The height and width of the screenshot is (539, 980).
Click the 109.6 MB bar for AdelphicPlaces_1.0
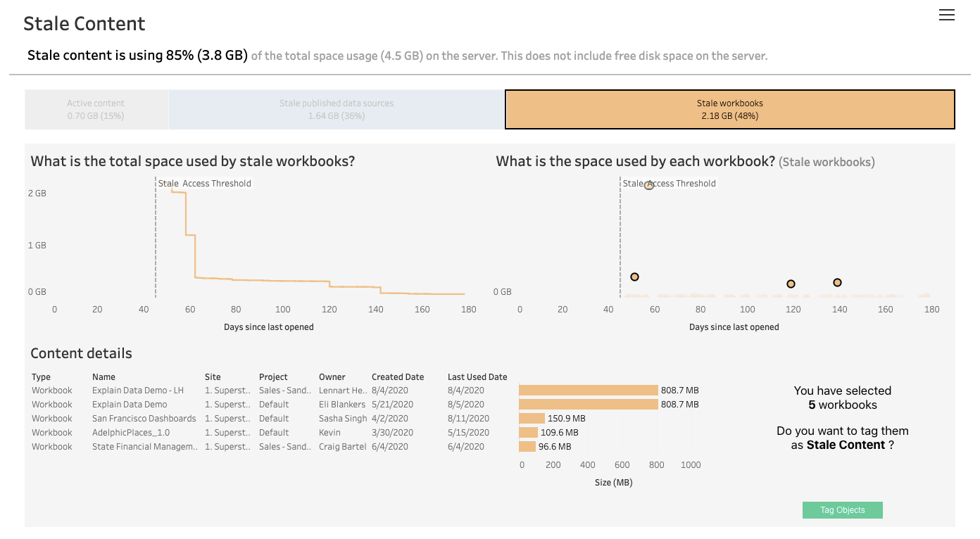tap(528, 433)
